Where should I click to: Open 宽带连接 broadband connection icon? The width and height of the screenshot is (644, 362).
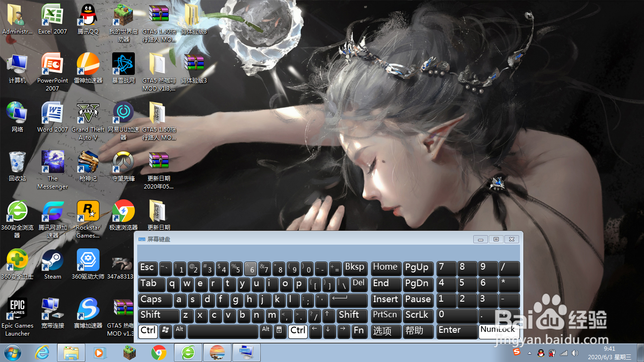click(52, 313)
